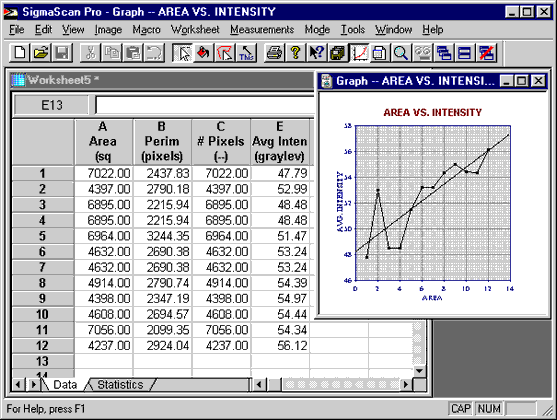557x420 pixels.
Task: Click Area cell 7056.00
Action: 104,330
